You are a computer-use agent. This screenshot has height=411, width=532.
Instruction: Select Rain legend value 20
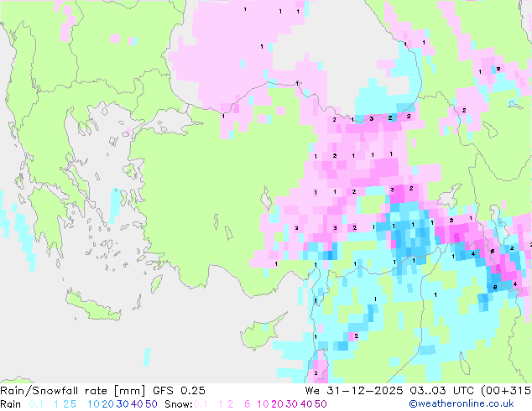107,404
